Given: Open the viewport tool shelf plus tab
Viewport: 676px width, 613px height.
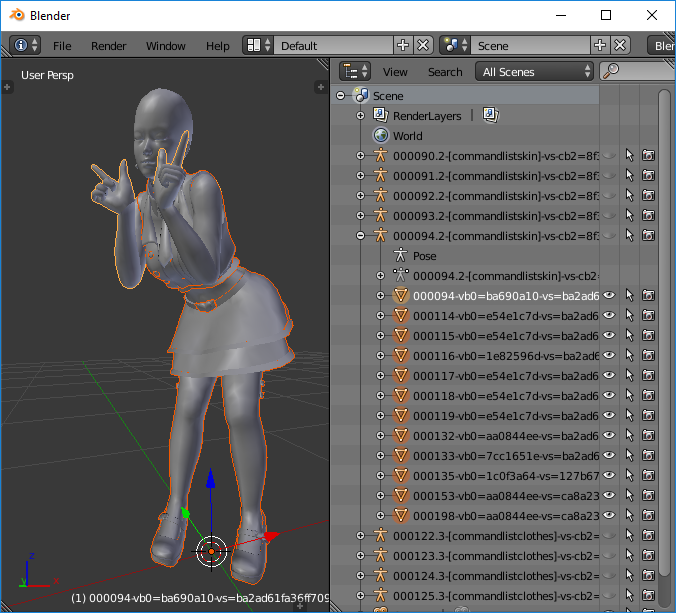Looking at the screenshot, I should [7, 87].
